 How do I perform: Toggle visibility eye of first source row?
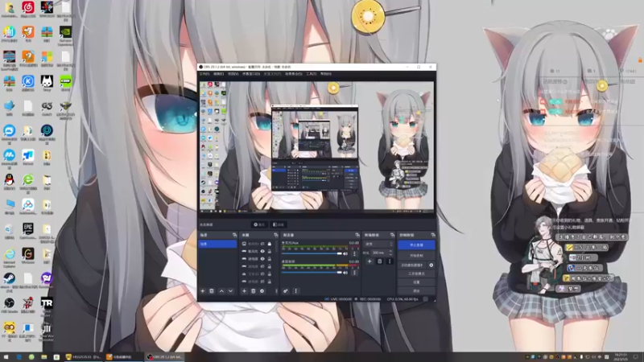262,244
